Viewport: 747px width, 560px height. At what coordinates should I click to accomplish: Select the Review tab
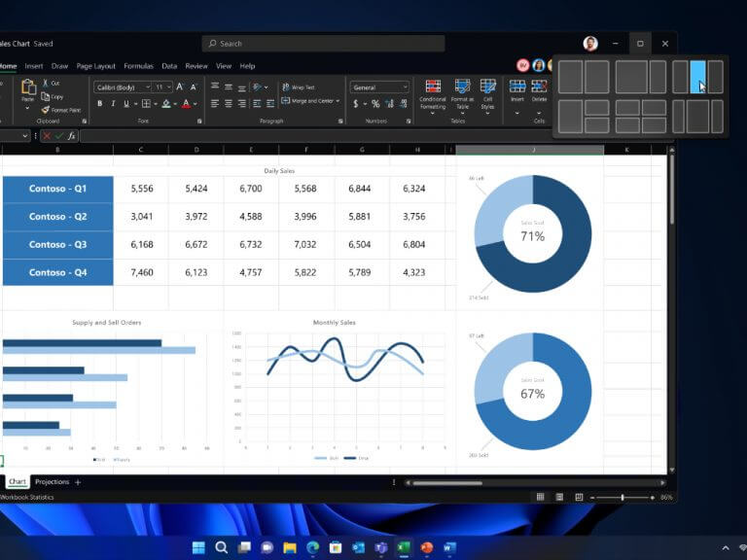pos(196,66)
